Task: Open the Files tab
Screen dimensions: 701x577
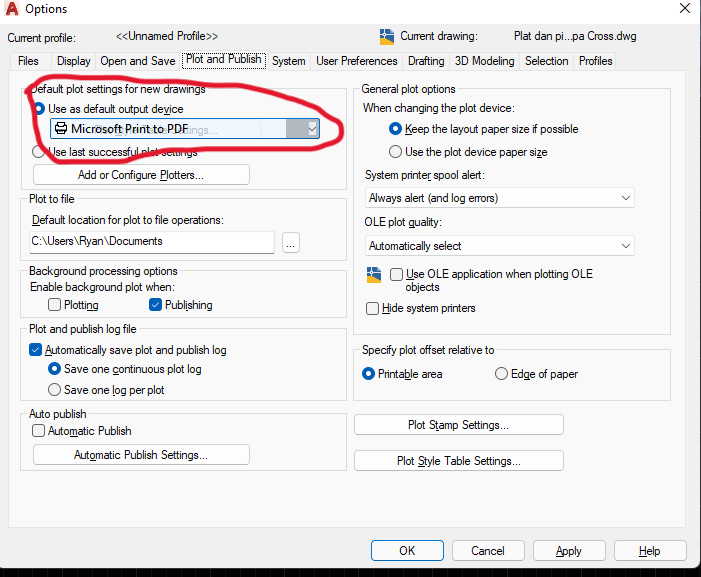Action: pyautogui.click(x=28, y=61)
